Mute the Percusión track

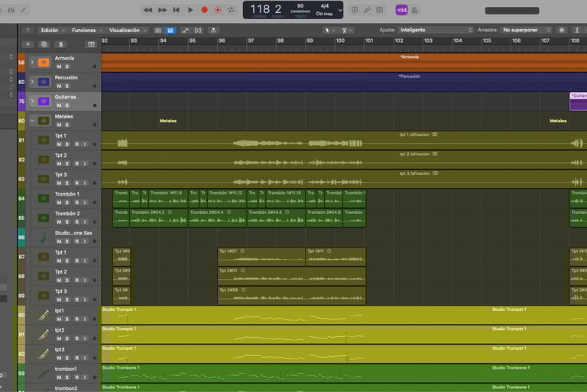pos(58,86)
